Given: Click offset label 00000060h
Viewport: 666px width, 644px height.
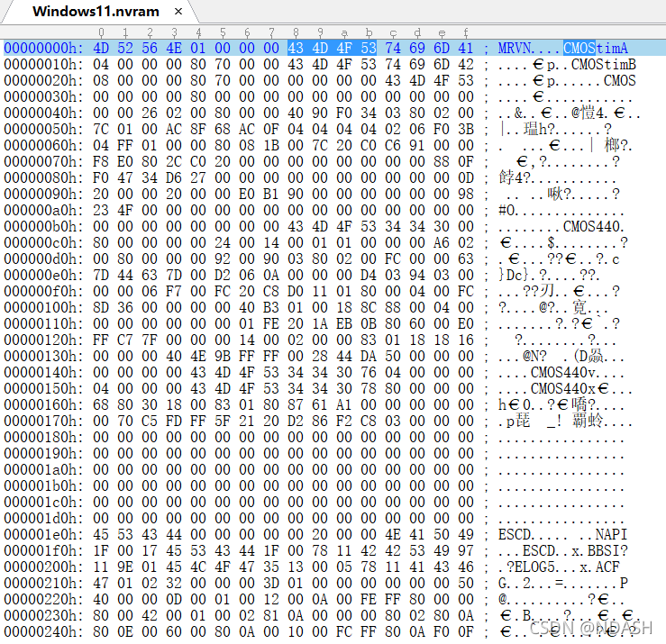Looking at the screenshot, I should point(43,145).
